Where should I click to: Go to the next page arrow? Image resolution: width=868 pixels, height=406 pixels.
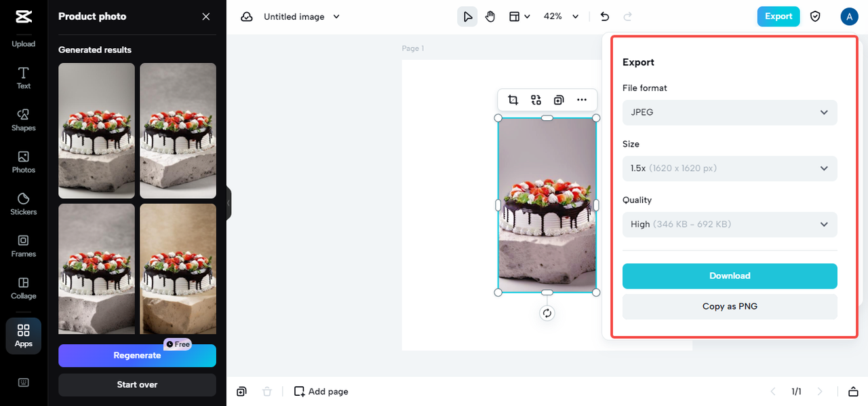(x=820, y=391)
